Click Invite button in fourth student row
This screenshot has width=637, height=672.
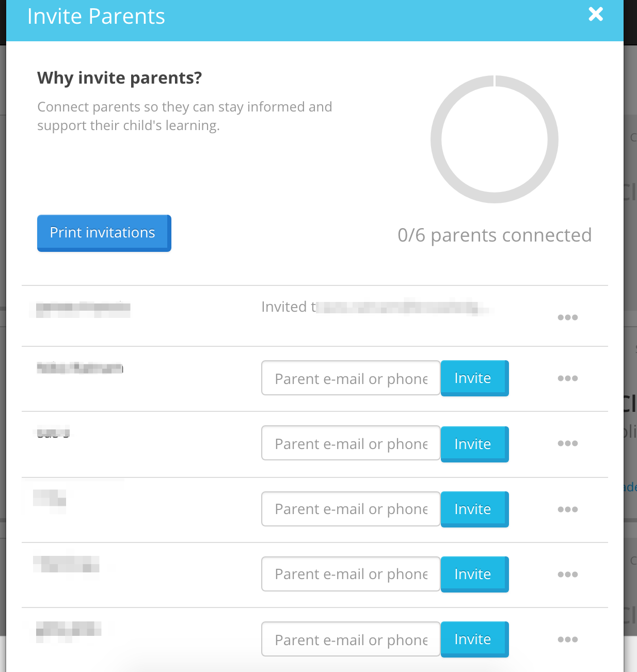475,509
